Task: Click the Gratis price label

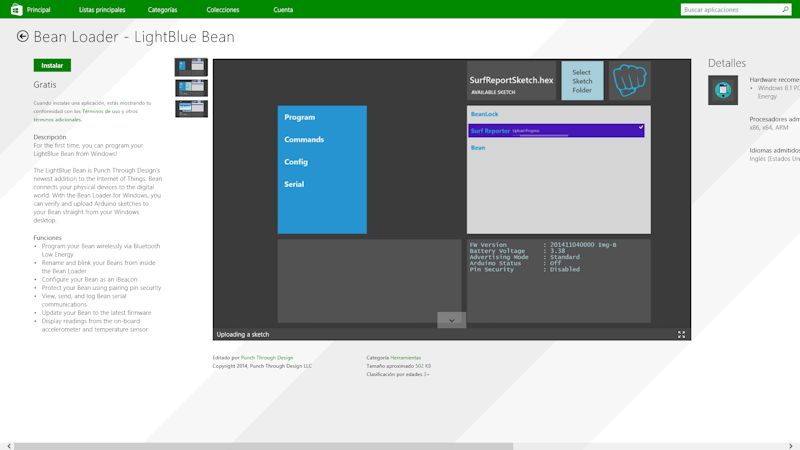Action: [x=45, y=85]
